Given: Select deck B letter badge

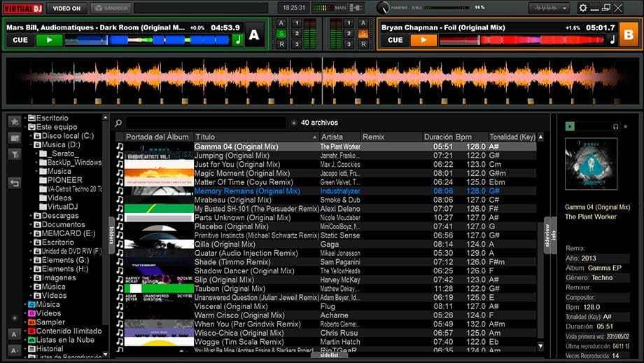Looking at the screenshot, I should click(629, 35).
